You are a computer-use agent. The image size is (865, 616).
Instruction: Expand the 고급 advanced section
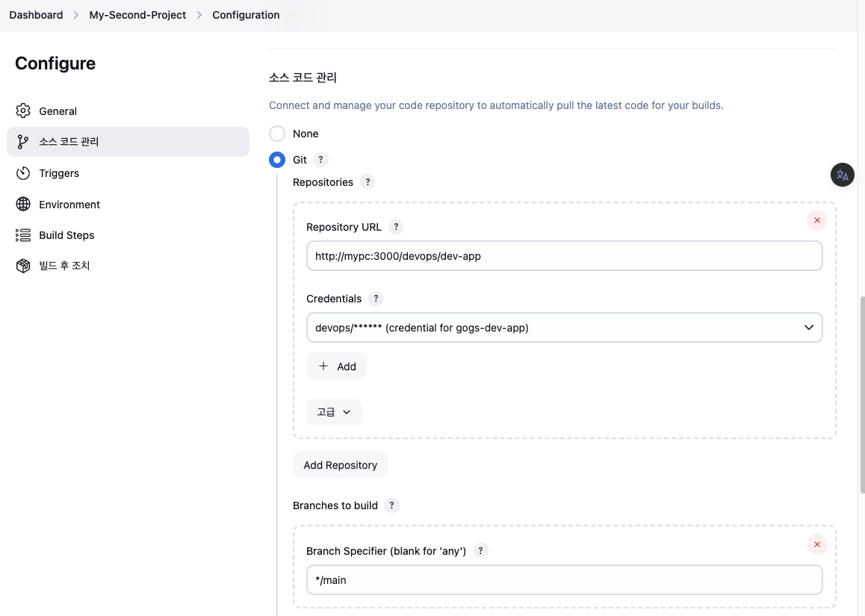(x=334, y=412)
